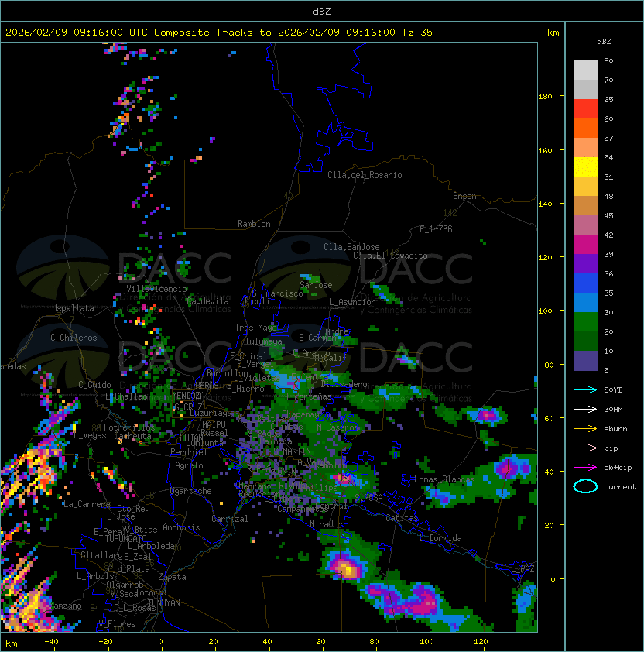Click the dBZ title at top center
Viewport: 644px width, 652px height.
(x=321, y=11)
